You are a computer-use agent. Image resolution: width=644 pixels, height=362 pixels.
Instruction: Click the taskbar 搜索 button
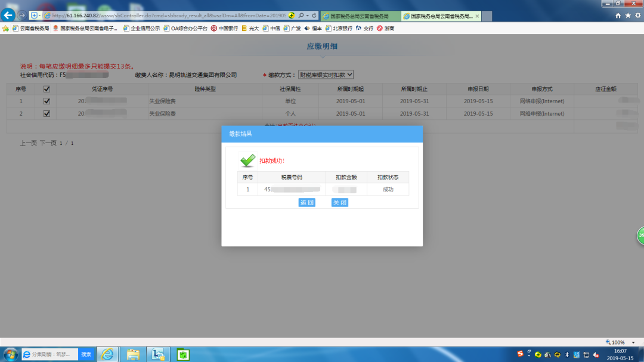[x=86, y=354]
